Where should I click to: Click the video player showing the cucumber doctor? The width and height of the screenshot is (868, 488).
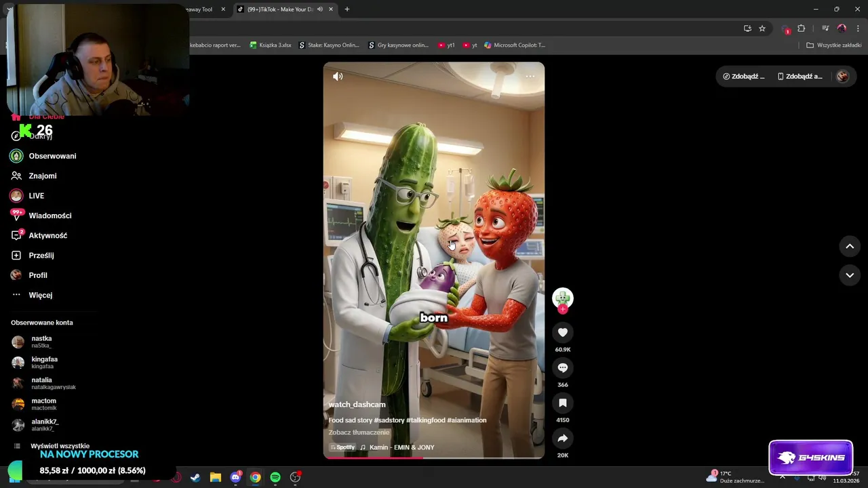coord(434,260)
